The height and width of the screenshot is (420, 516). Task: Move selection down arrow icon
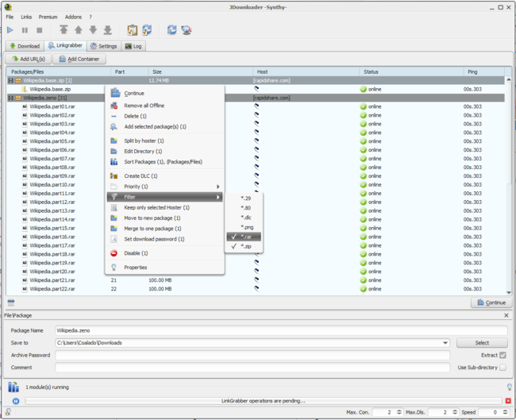click(x=93, y=30)
